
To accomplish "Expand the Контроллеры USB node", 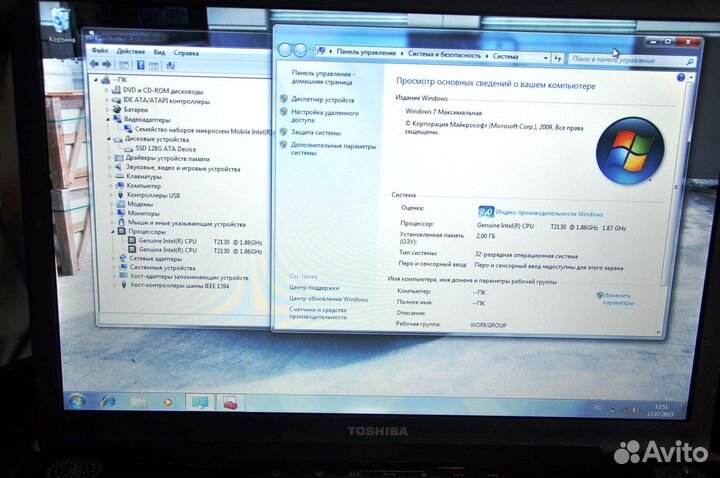I will 111,195.
